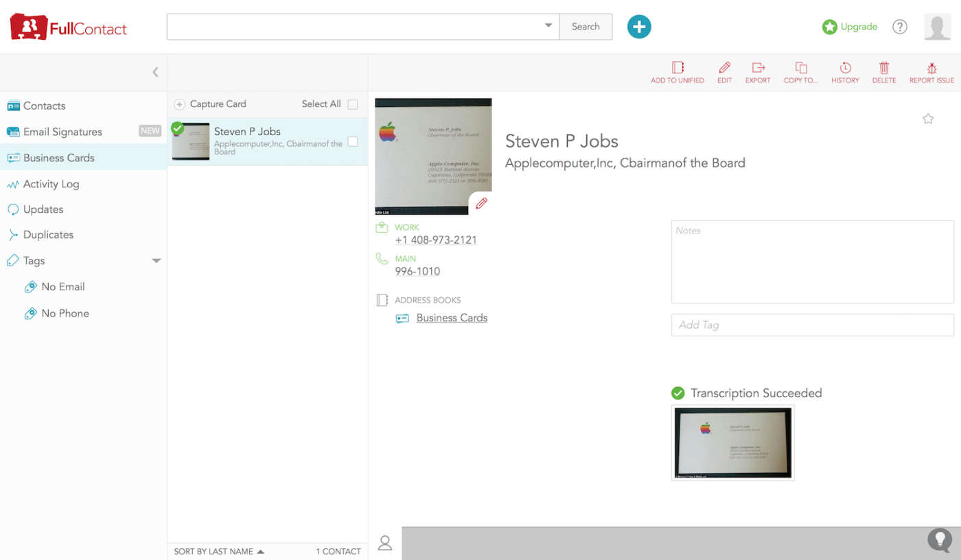Click the contact list card thumbnail

191,141
